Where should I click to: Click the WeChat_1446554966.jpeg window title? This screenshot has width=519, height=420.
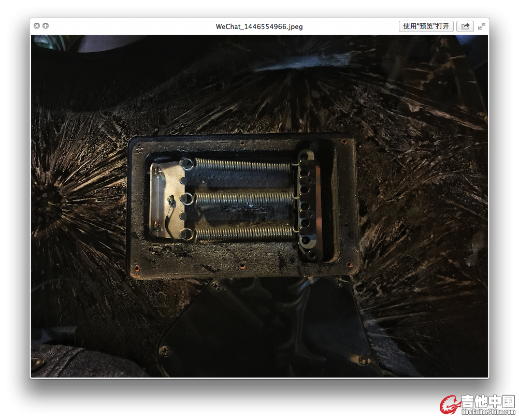(259, 26)
